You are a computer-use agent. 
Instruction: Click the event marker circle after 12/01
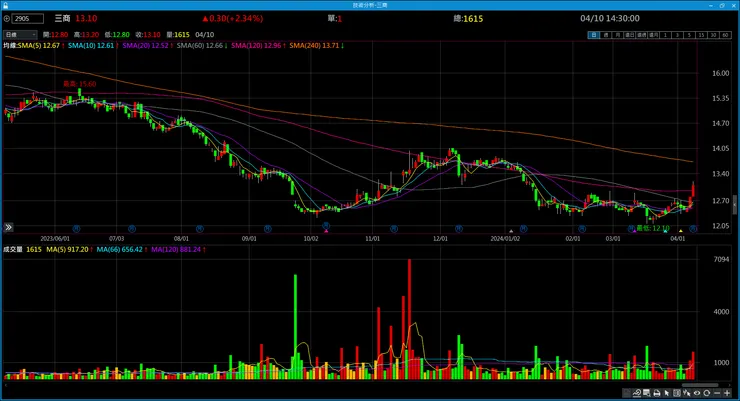459,229
